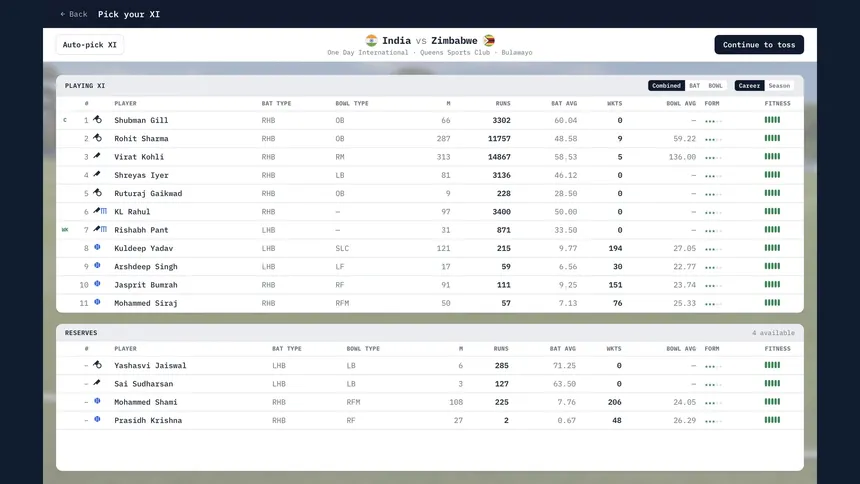Sort Playing XI by WKTS column header

tap(614, 103)
